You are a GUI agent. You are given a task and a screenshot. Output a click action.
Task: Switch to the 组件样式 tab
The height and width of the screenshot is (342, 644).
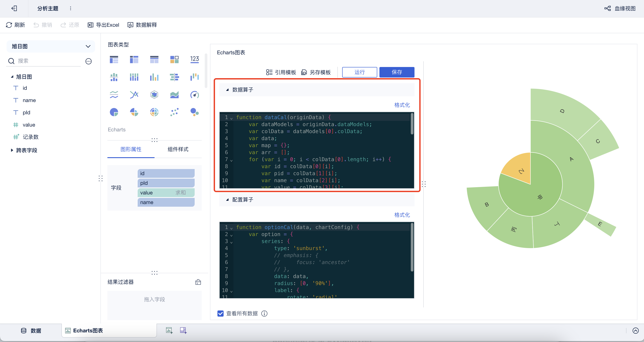click(178, 149)
